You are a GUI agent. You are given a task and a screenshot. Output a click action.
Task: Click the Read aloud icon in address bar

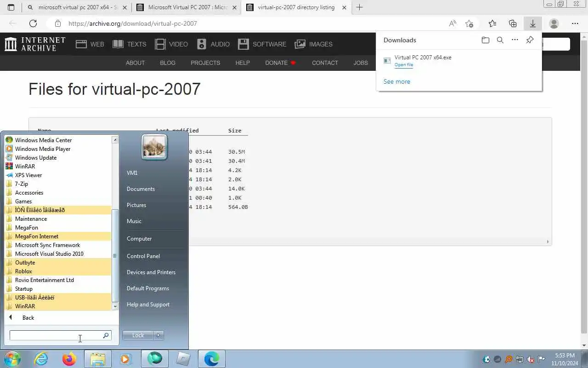coord(452,23)
